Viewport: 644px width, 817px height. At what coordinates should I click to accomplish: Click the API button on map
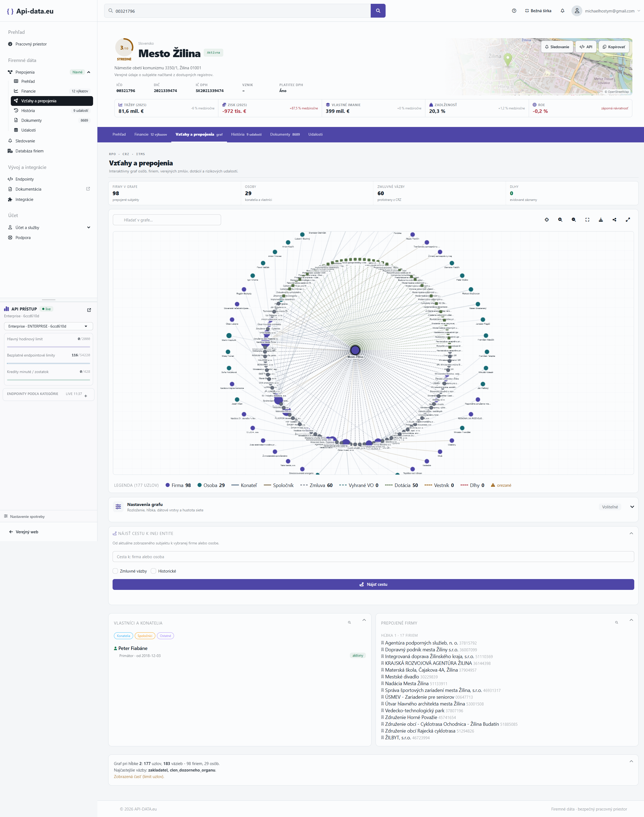(586, 47)
